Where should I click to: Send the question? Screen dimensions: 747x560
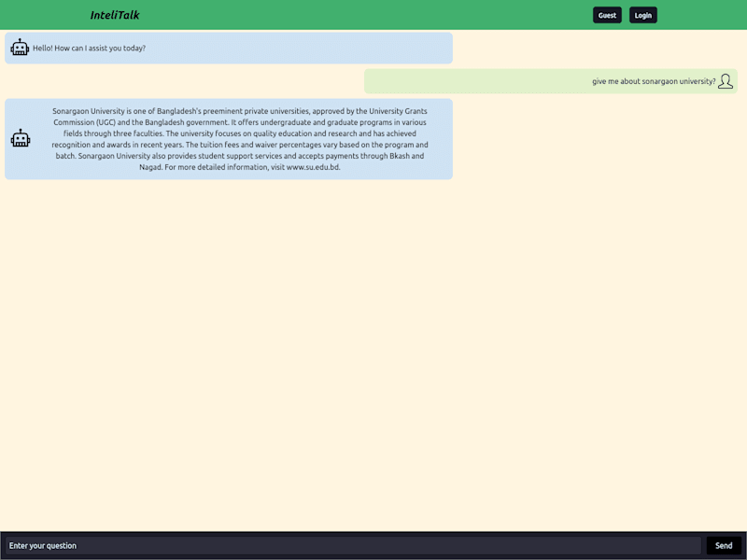pyautogui.click(x=723, y=546)
